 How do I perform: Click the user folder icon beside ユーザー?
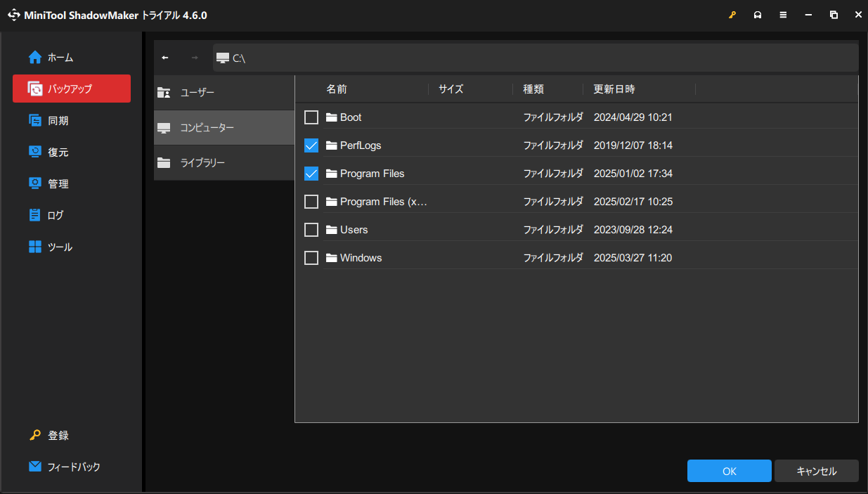(164, 92)
